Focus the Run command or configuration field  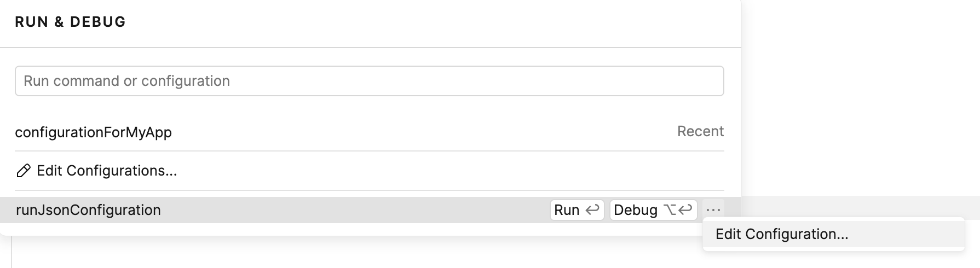pos(369,81)
